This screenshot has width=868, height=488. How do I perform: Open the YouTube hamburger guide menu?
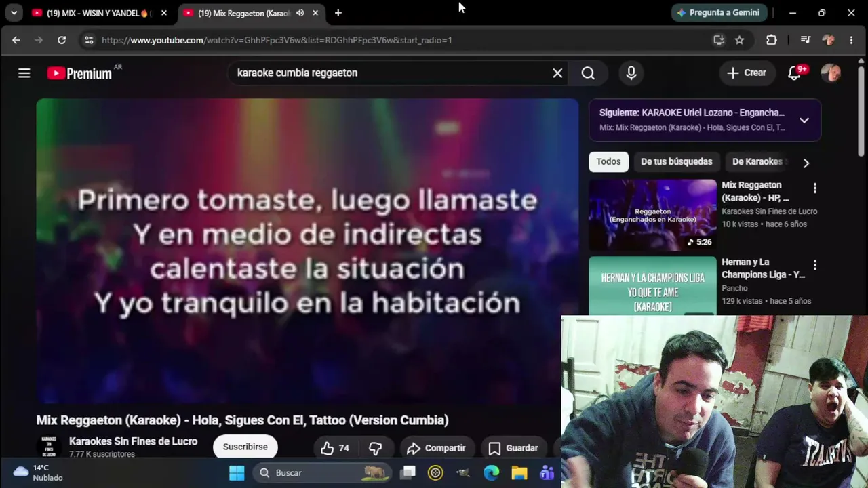tap(24, 73)
